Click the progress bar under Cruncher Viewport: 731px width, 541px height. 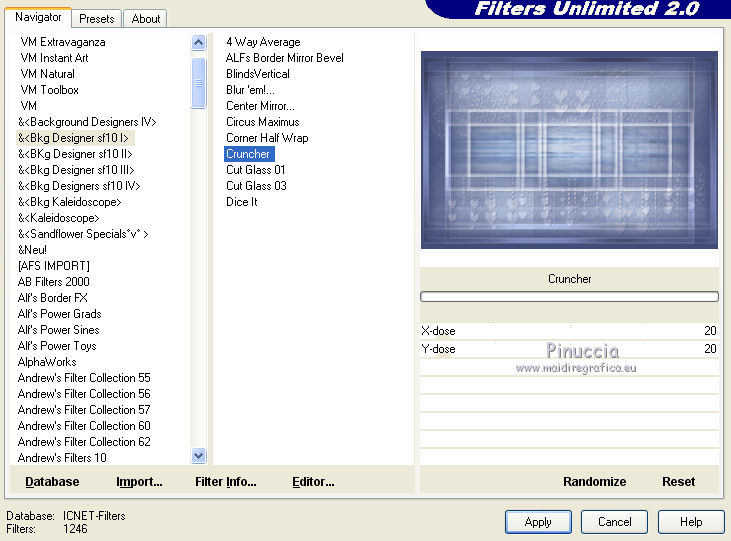point(569,297)
